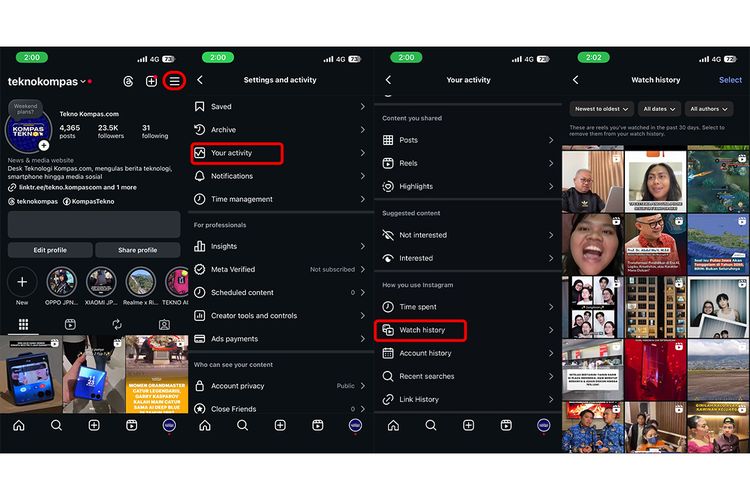Open Watch history in Your activity
This screenshot has height=500, width=750.
(x=468, y=330)
